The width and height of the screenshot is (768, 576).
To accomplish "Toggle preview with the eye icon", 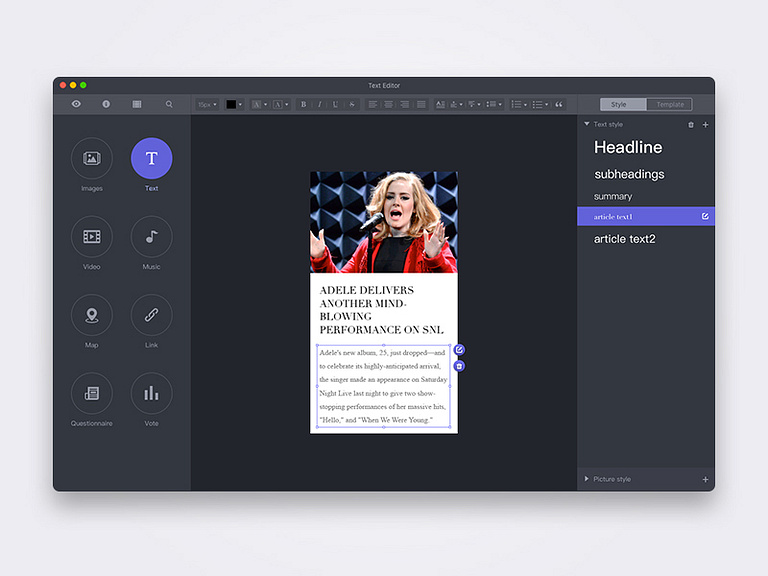I will coord(76,104).
